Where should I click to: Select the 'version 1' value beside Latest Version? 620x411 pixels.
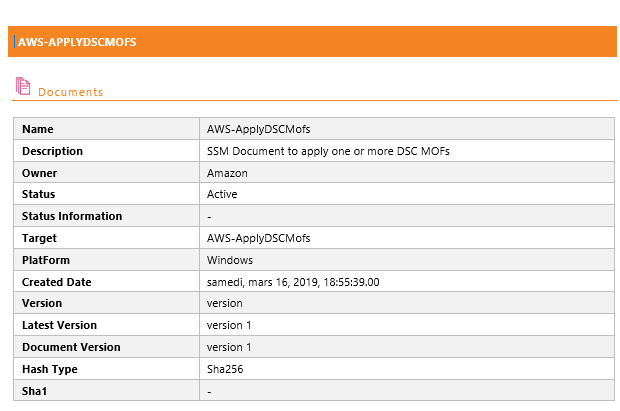229,325
